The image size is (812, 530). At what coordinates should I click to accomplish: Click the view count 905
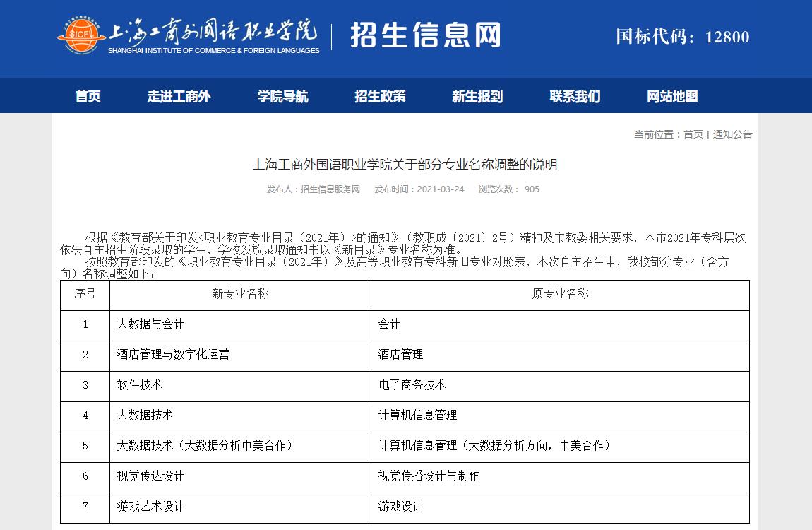pyautogui.click(x=532, y=189)
